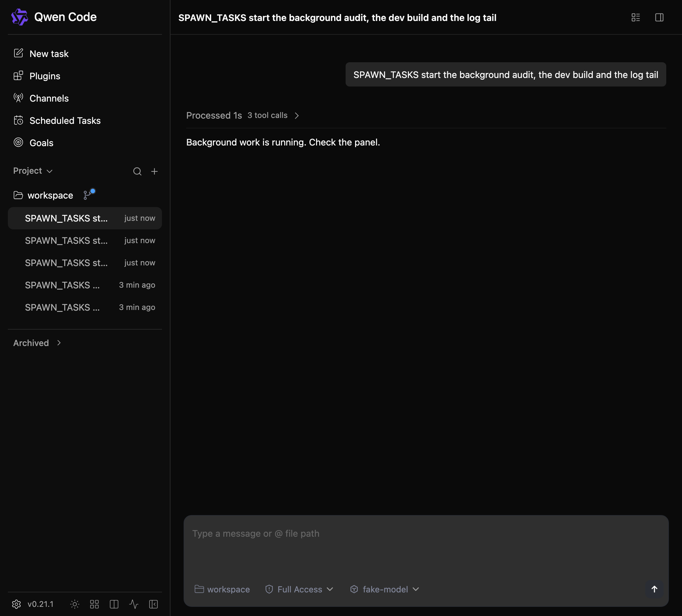
Task: Expand the Archived section
Action: (37, 343)
